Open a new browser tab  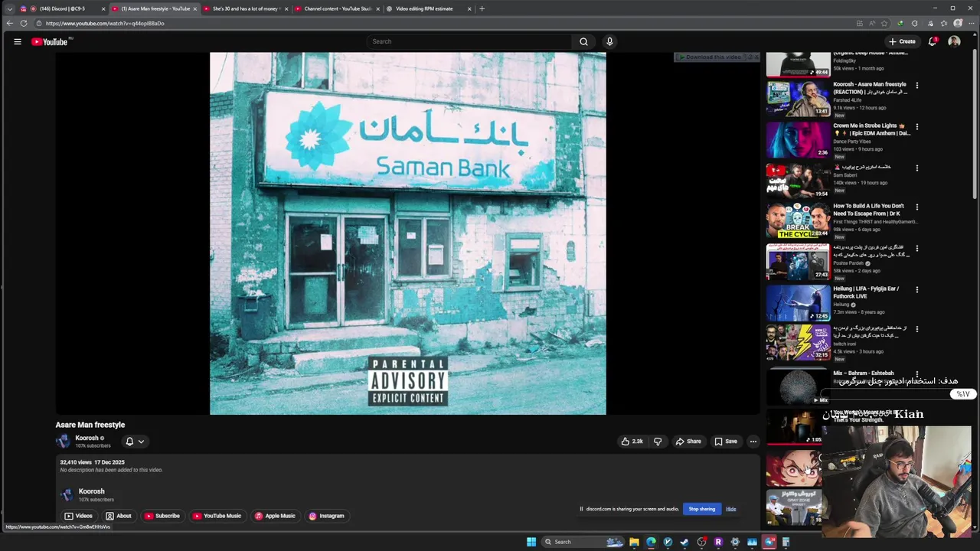pos(482,8)
